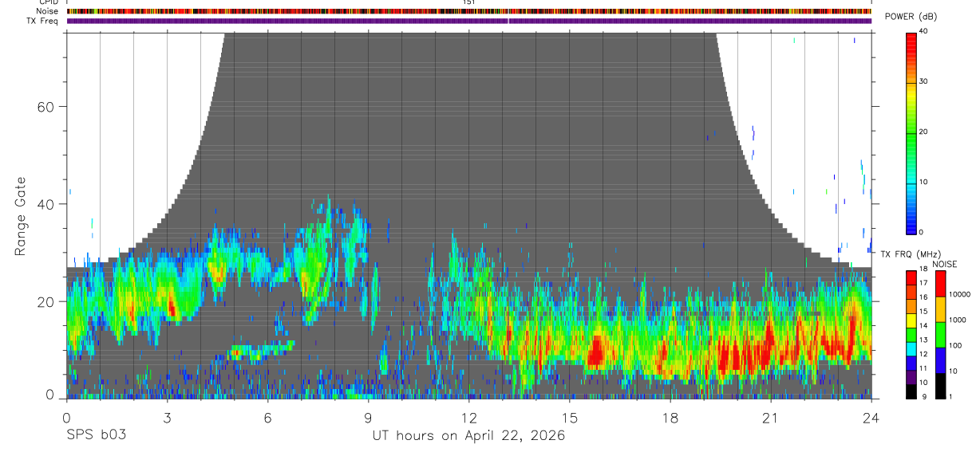Screen dimensions: 980x452
Task: Click the TX Freq purple strip
Action: (x=469, y=21)
